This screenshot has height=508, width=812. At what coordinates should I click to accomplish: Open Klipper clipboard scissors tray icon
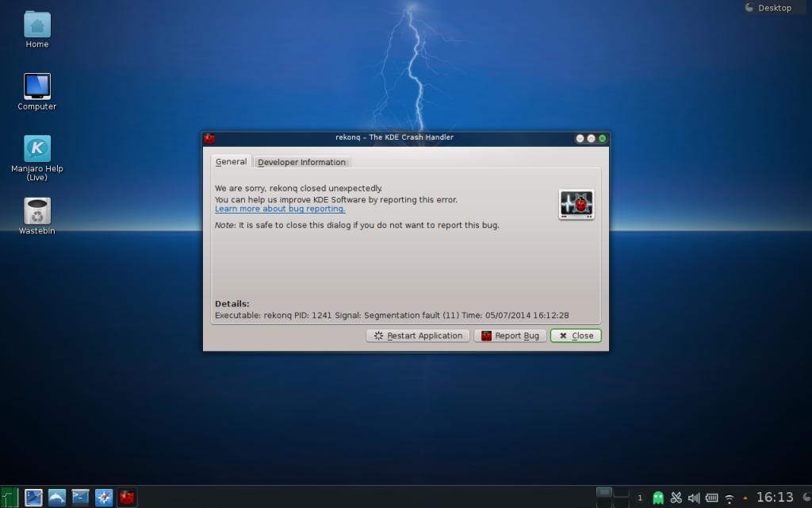676,498
